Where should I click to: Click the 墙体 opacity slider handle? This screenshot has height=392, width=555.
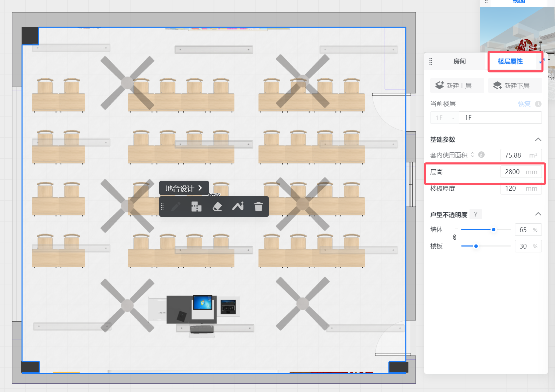tap(494, 230)
